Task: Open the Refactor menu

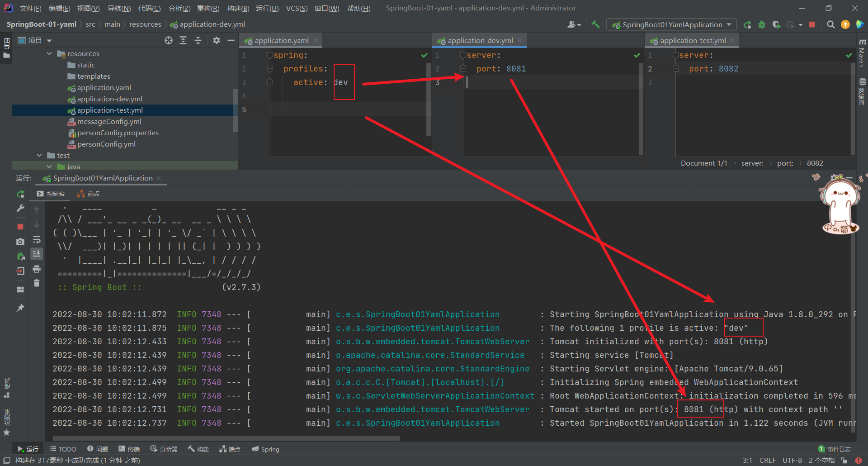Action: tap(208, 8)
